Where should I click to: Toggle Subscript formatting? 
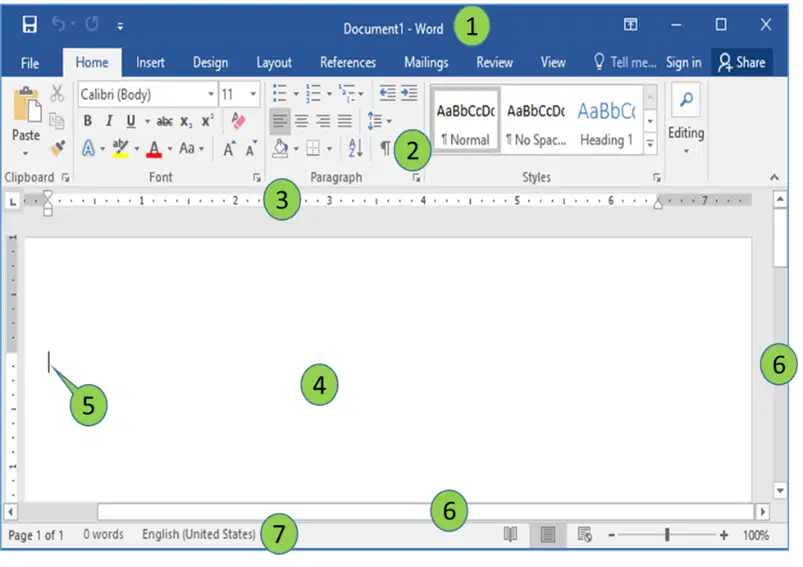point(186,121)
